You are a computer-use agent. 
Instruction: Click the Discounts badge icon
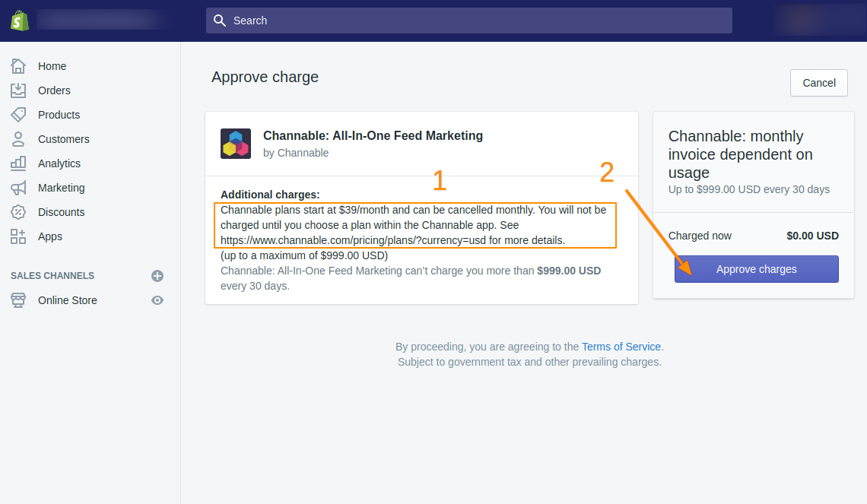tap(18, 212)
